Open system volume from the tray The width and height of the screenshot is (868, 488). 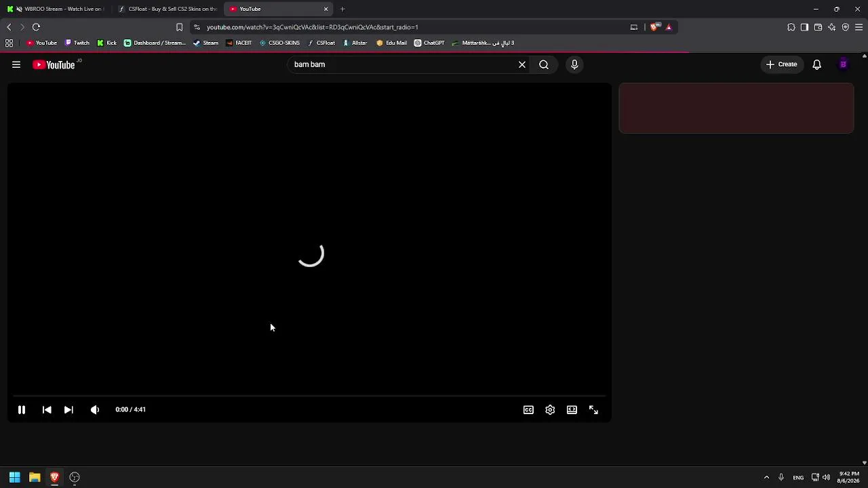(826, 477)
